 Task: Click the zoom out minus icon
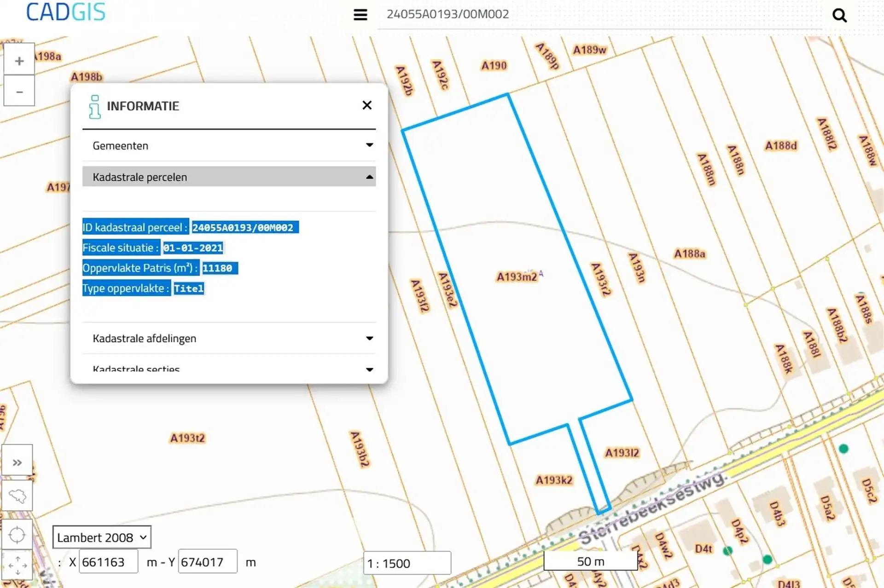[19, 91]
